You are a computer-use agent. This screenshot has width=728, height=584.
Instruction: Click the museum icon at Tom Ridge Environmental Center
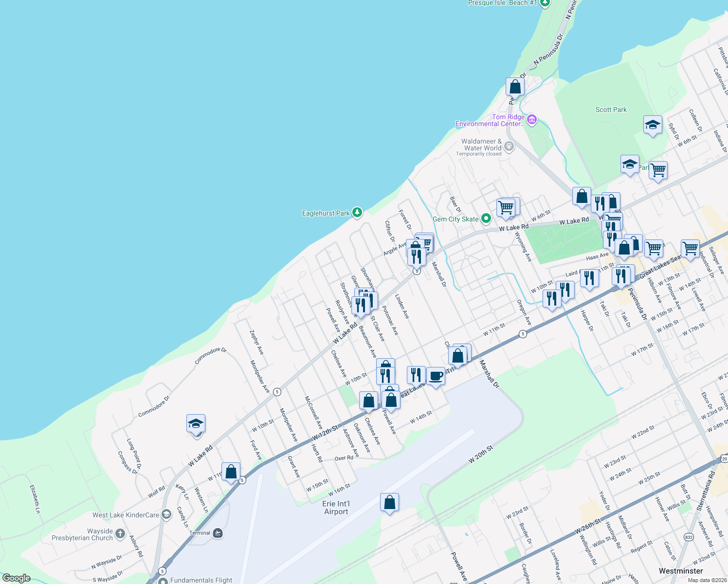coord(532,119)
